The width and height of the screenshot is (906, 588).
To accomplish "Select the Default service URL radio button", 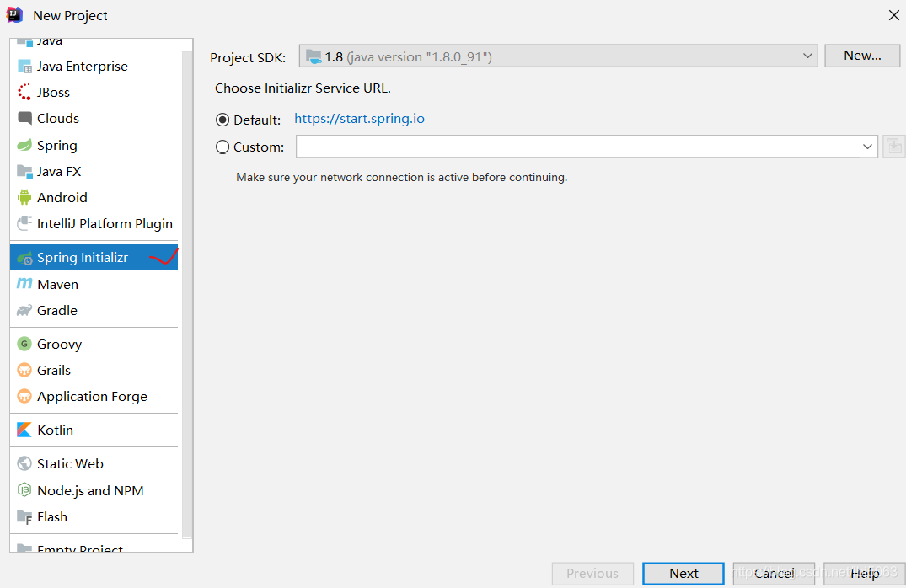I will pyautogui.click(x=222, y=120).
